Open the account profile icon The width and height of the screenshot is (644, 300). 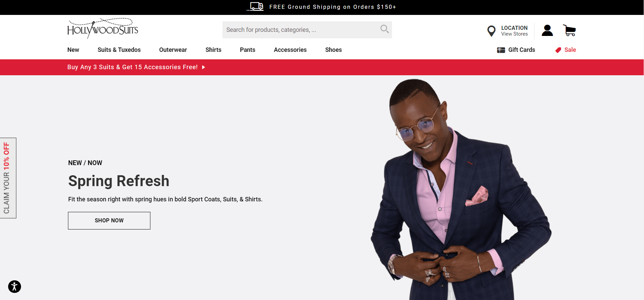[547, 31]
